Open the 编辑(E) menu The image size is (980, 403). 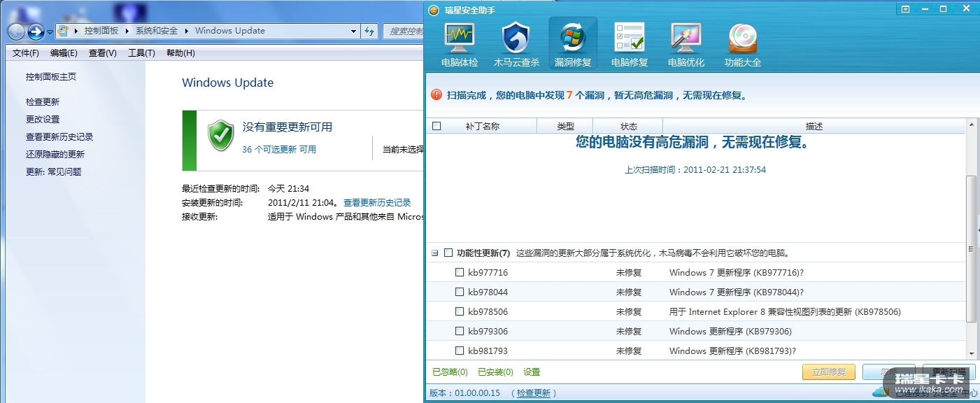[x=64, y=53]
